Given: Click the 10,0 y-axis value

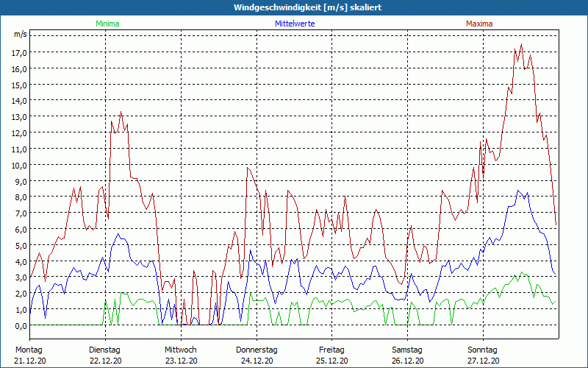Looking at the screenshot, I should point(19,165).
